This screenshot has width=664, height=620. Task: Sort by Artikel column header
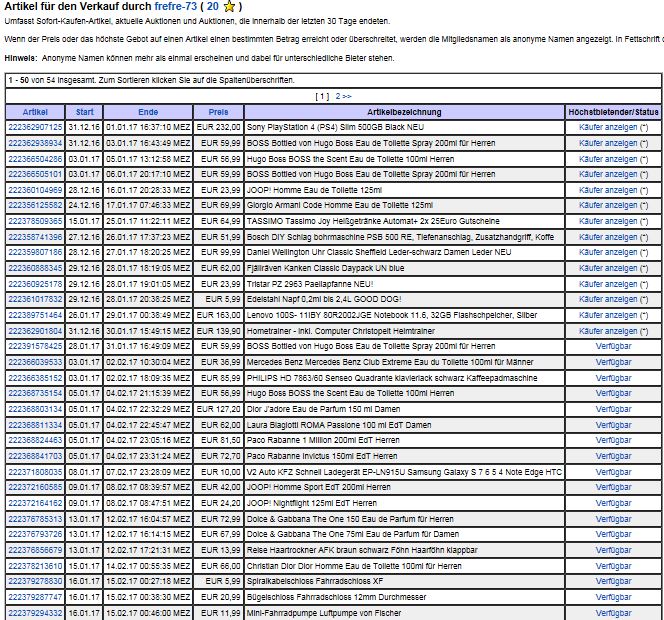[35, 112]
